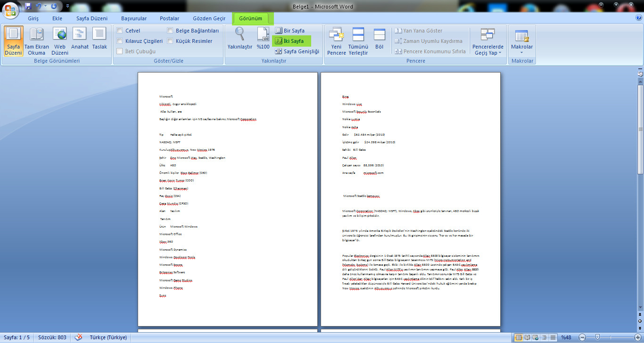This screenshot has height=343, width=644.
Task: Switch to Web Düzeni view
Action: (60, 41)
